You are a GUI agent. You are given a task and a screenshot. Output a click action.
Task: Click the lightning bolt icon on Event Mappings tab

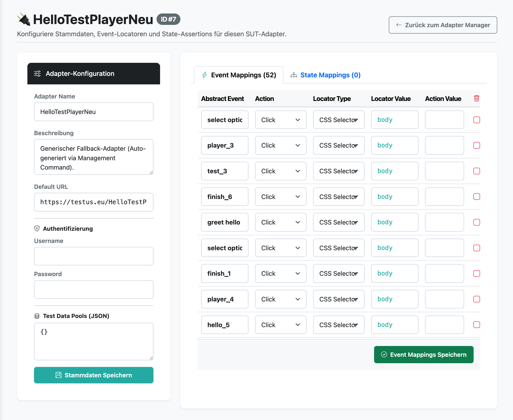point(204,75)
